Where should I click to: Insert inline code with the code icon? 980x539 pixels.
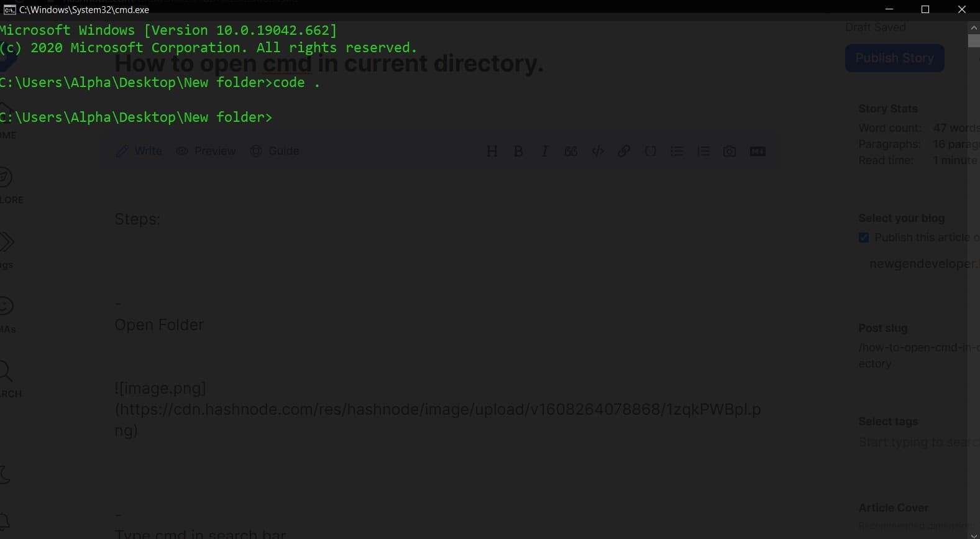pyautogui.click(x=598, y=151)
